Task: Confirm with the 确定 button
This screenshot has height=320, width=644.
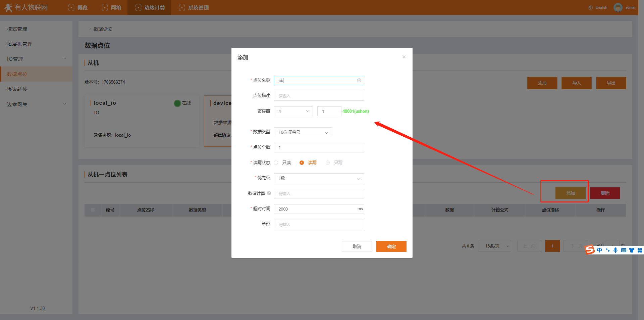Action: (391, 246)
